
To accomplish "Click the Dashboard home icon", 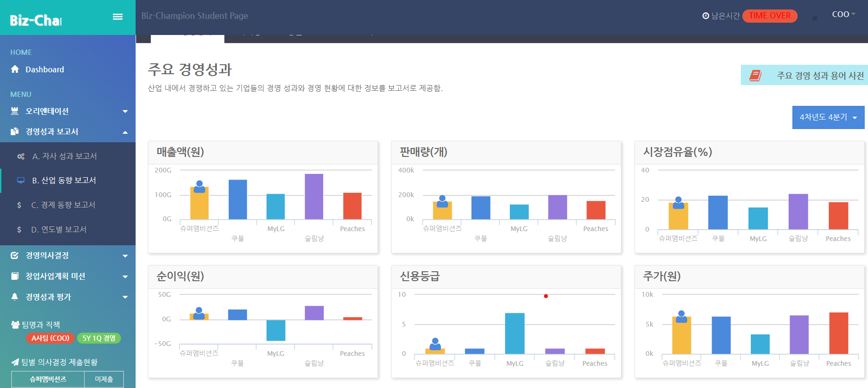I will [15, 69].
